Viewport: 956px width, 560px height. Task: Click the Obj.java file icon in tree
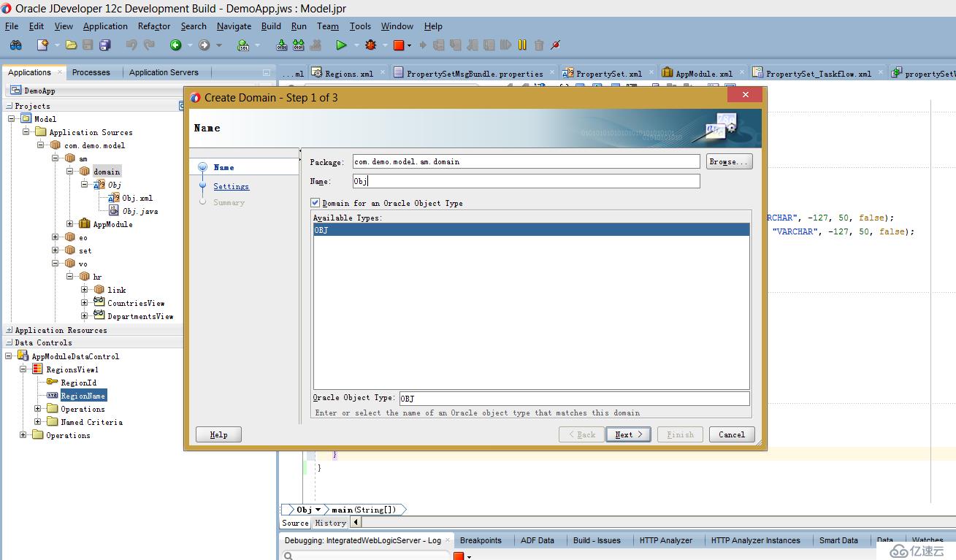pos(115,211)
